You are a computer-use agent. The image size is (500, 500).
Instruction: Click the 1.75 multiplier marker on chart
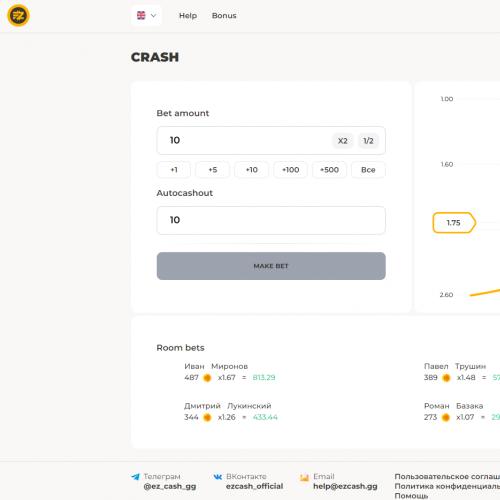pyautogui.click(x=454, y=223)
